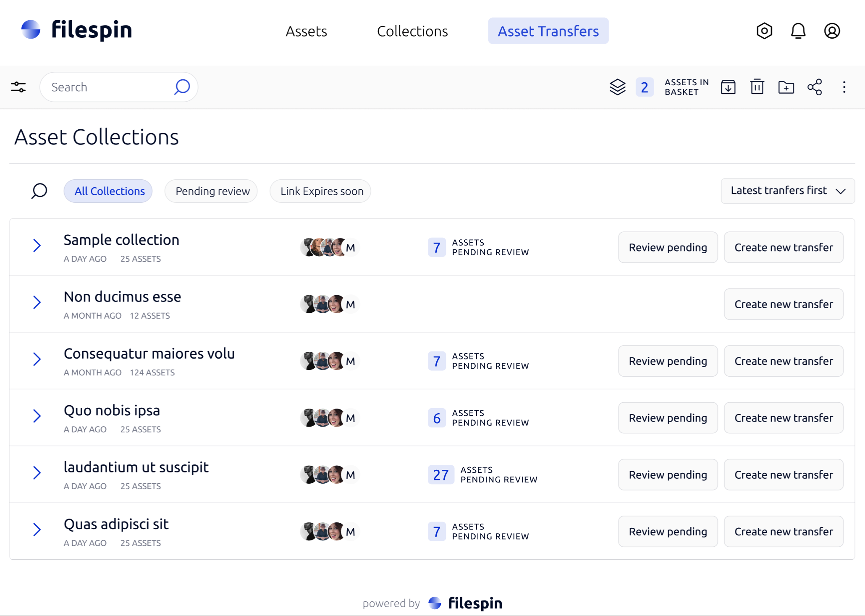The image size is (865, 616).
Task: Click the filespin logo in footer
Action: point(465,603)
